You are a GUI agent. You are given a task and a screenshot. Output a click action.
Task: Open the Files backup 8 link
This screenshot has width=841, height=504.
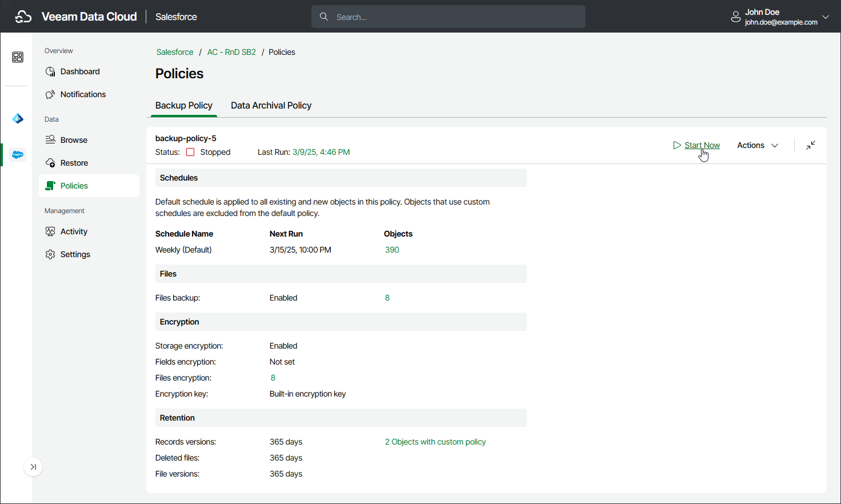tap(387, 298)
